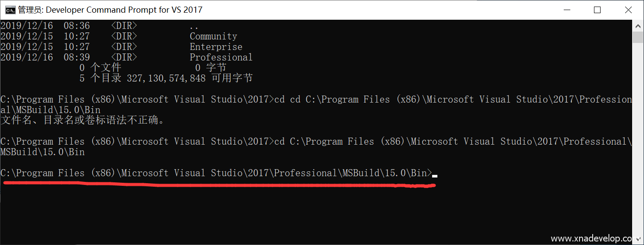Click the command prompt icon in title bar

10,10
